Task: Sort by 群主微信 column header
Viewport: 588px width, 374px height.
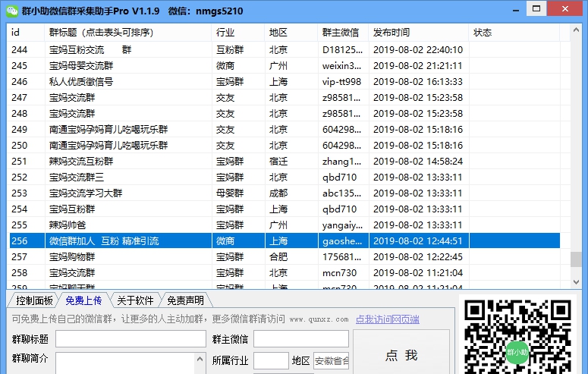Action: tap(343, 33)
